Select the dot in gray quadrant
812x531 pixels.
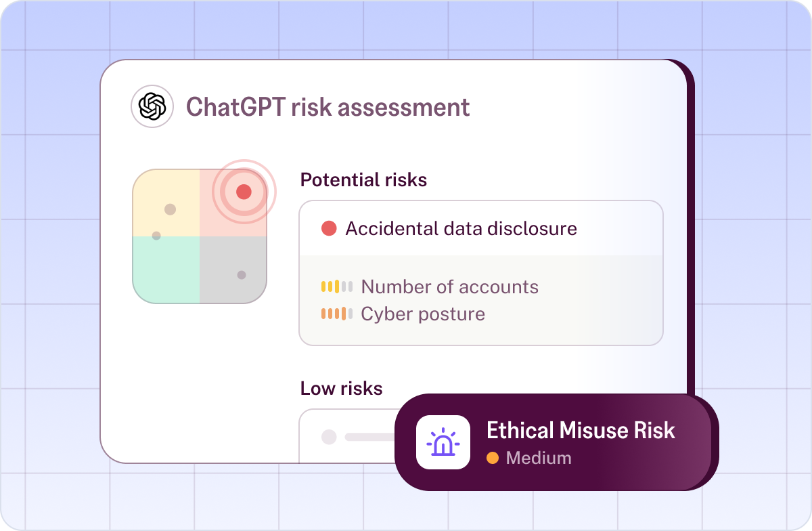242,275
